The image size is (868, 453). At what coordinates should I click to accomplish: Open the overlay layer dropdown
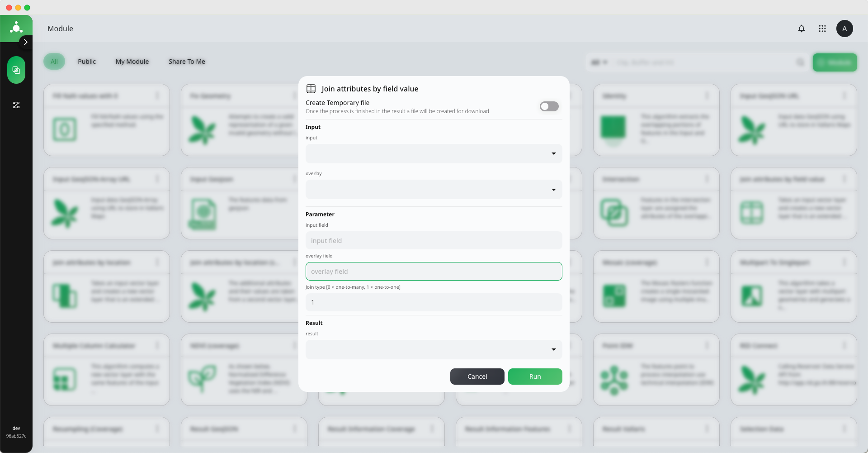pos(434,190)
